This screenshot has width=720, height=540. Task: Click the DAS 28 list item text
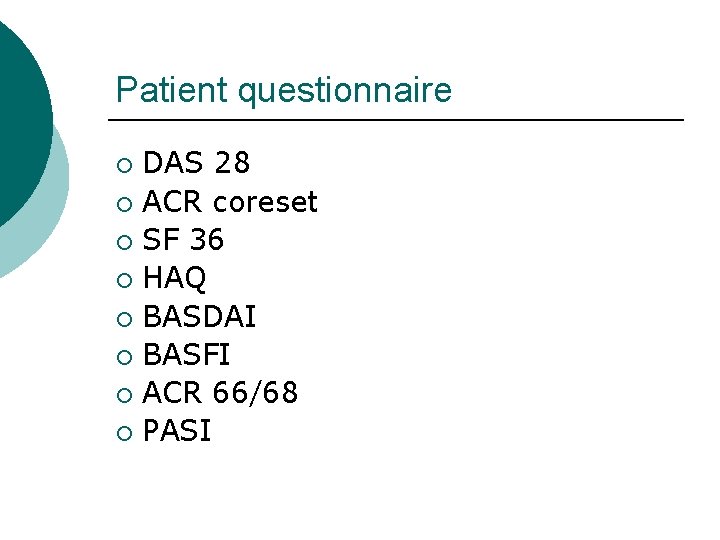[x=196, y=163]
